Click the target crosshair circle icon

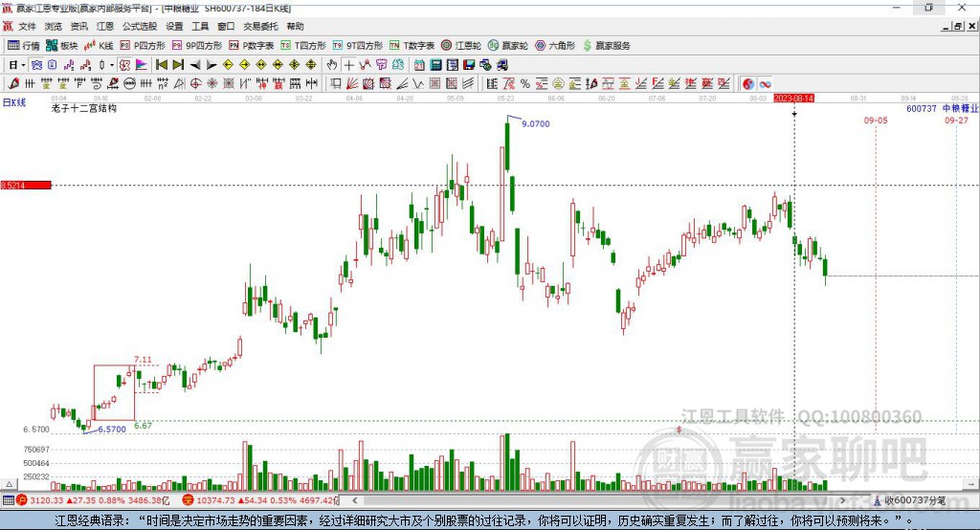click(195, 84)
